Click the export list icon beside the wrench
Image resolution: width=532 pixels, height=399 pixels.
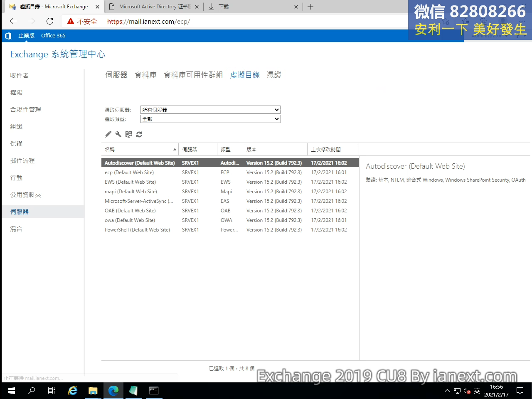click(x=129, y=134)
